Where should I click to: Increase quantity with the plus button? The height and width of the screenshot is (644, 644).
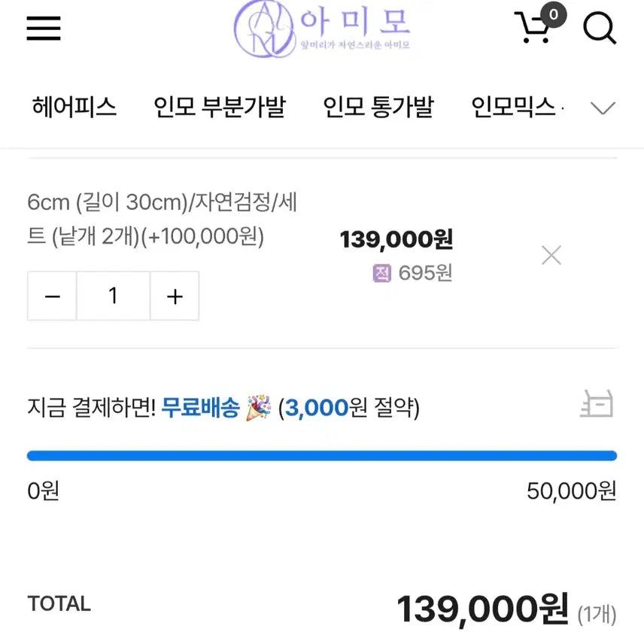pos(175,296)
